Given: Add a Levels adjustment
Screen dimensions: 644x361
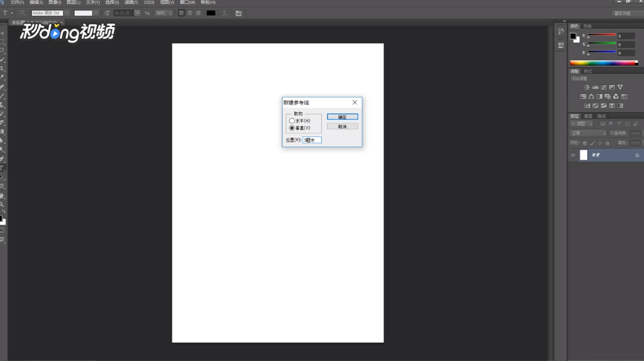Looking at the screenshot, I should pyautogui.click(x=595, y=87).
